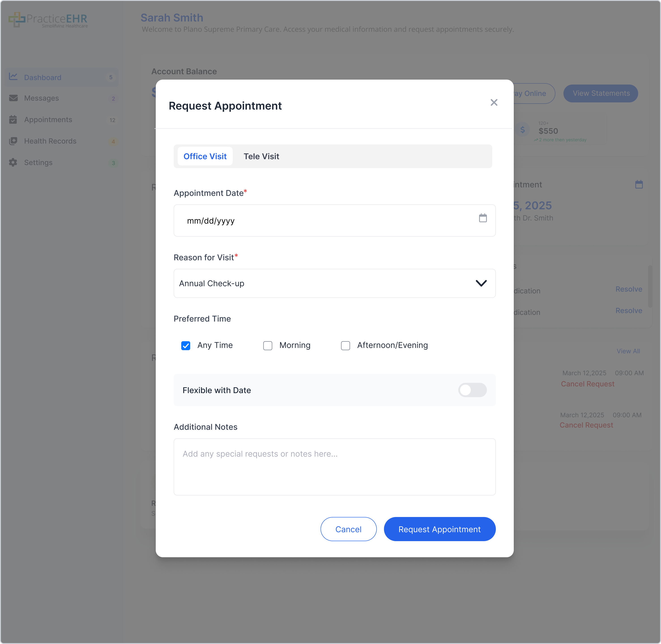Expand the Annual Check-up selection chevron
Screen dimensions: 661x644
481,283
